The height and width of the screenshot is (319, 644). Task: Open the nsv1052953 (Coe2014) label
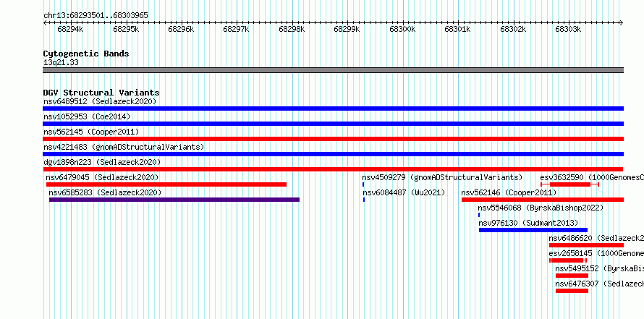click(87, 116)
